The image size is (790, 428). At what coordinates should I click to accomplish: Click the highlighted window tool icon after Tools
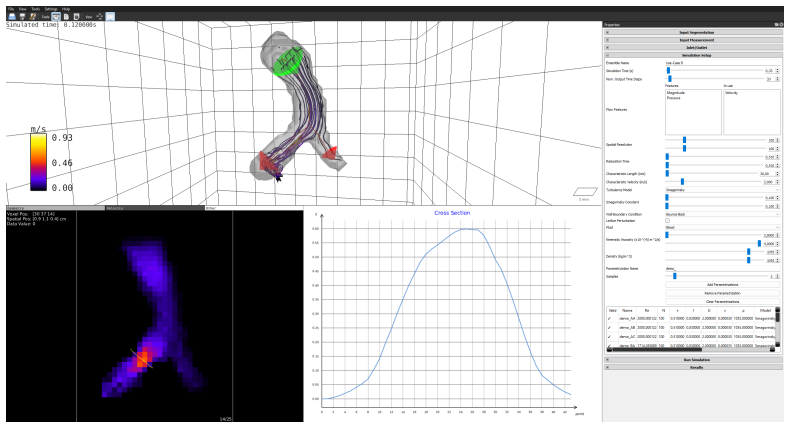click(x=56, y=17)
